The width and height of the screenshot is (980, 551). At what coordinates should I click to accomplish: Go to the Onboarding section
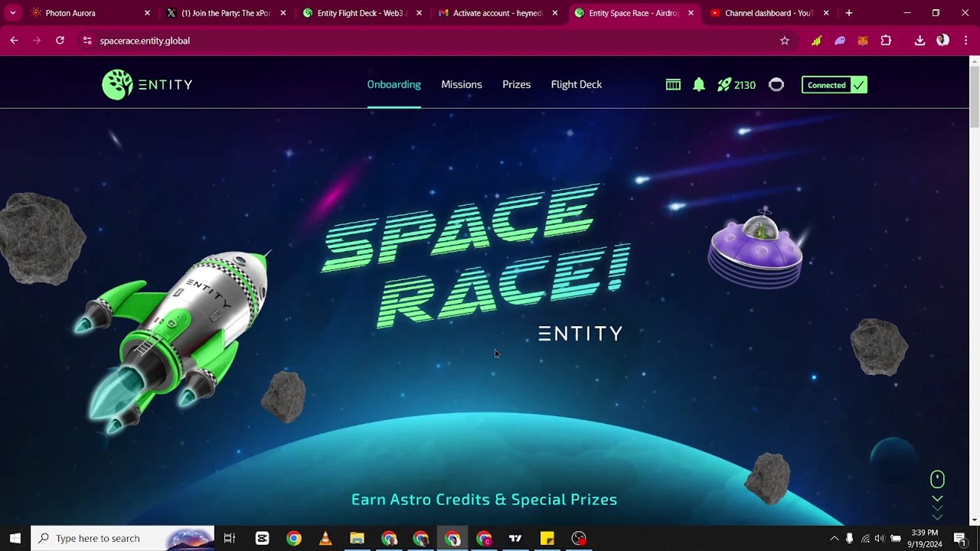(x=394, y=84)
